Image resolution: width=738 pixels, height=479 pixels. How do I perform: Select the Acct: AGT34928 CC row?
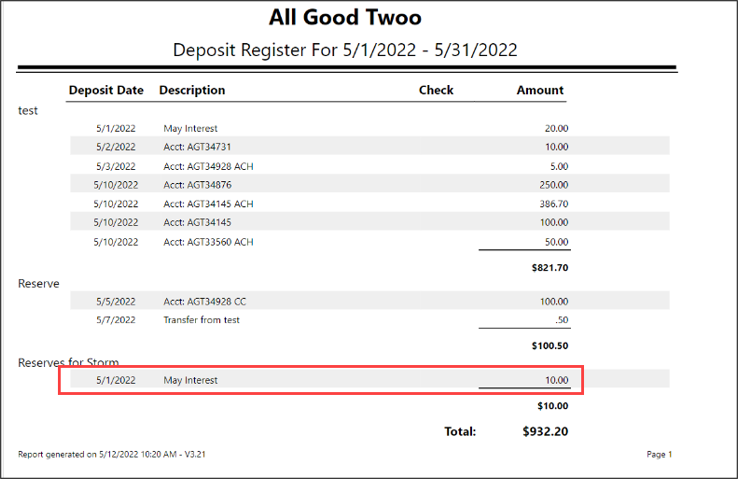[x=369, y=301]
